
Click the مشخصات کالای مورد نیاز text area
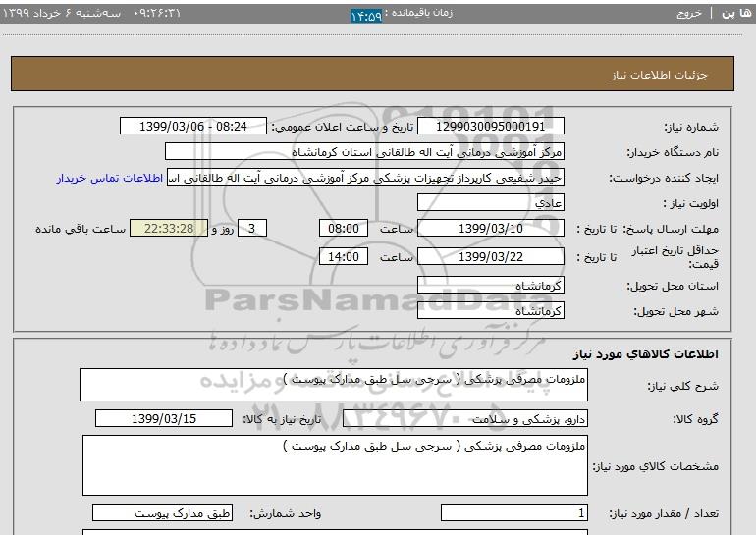(335, 465)
